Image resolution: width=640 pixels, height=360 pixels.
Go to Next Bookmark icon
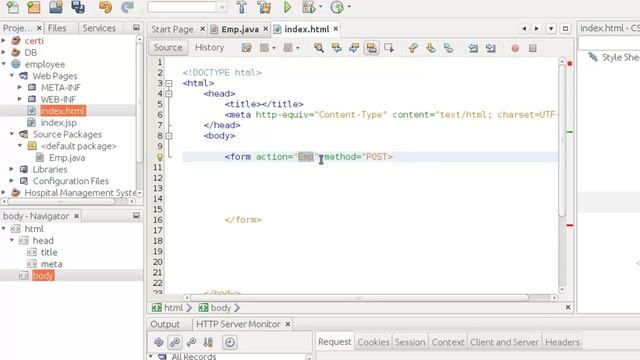(x=431, y=48)
